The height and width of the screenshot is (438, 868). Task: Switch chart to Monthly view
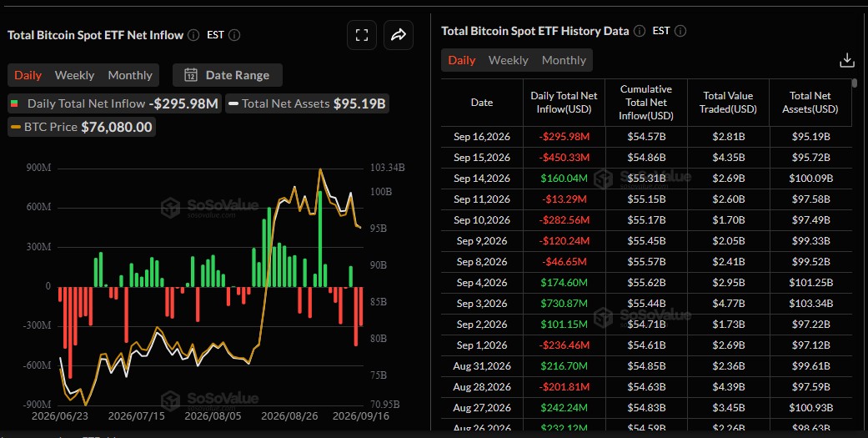130,75
